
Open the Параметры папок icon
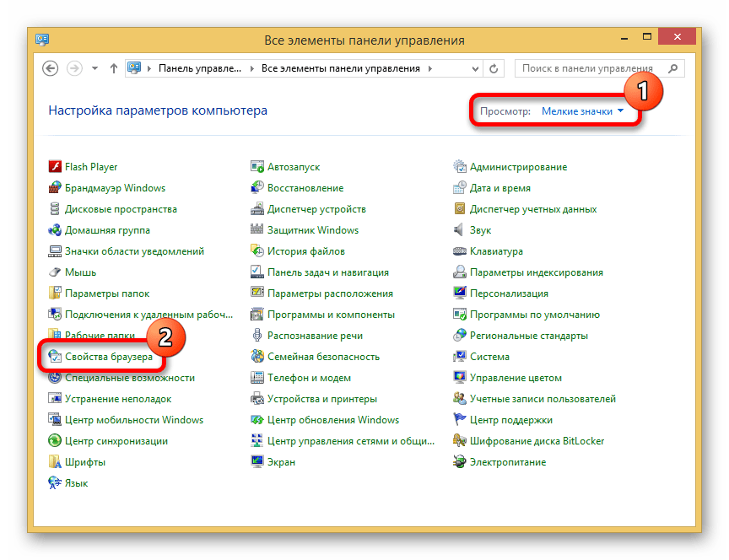pyautogui.click(x=55, y=293)
